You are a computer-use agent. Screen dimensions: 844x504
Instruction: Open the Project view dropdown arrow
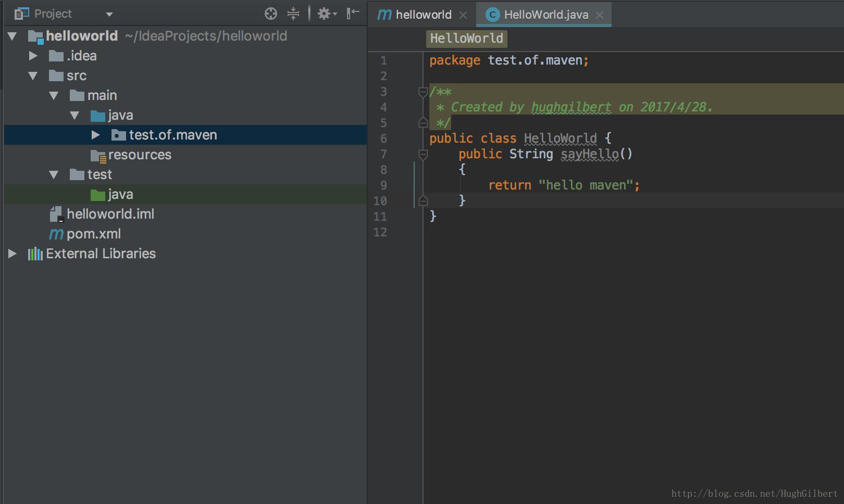point(109,14)
